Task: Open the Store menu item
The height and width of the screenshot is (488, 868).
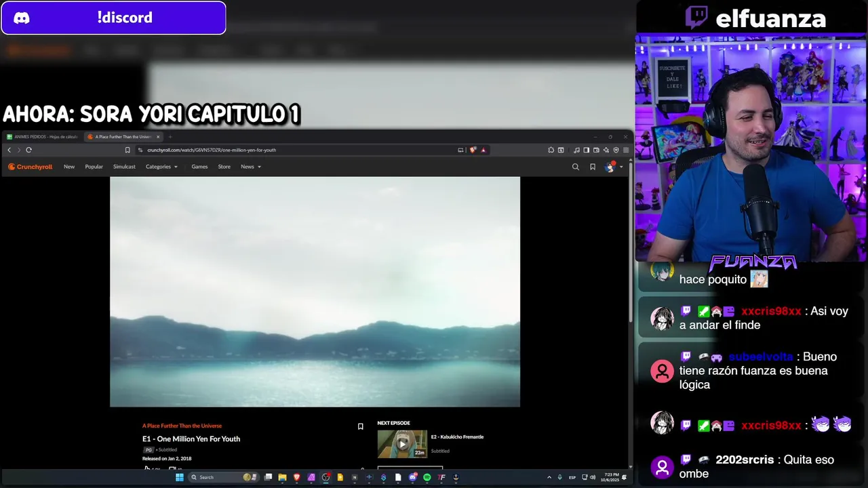Action: 224,167
